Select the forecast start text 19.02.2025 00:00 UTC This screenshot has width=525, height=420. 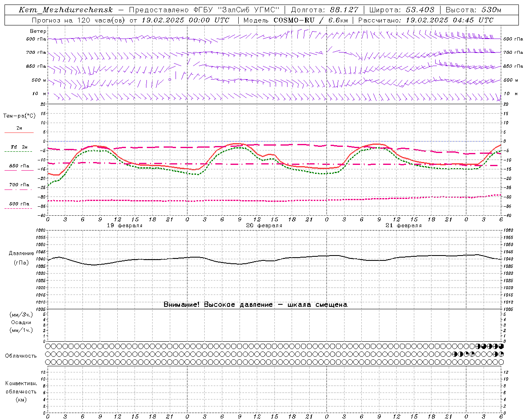click(185, 20)
